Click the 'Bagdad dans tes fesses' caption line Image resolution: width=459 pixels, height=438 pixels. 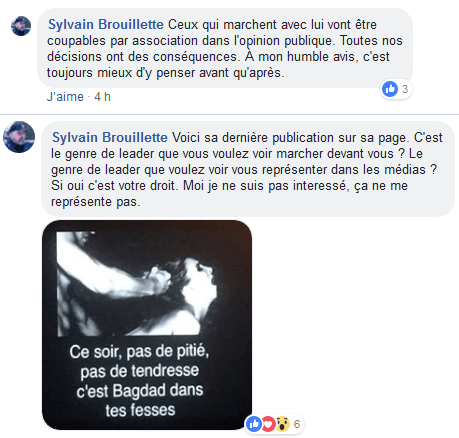140,400
